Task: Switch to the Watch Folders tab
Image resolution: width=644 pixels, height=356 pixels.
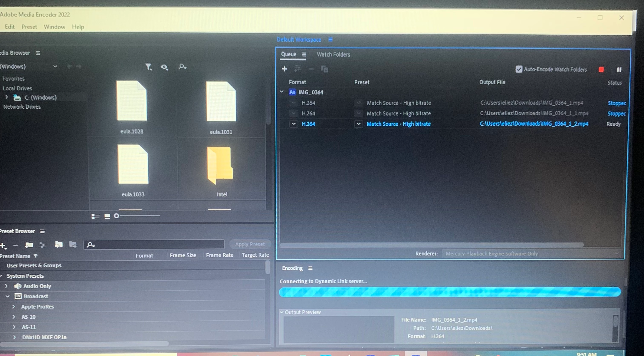Action: point(333,55)
